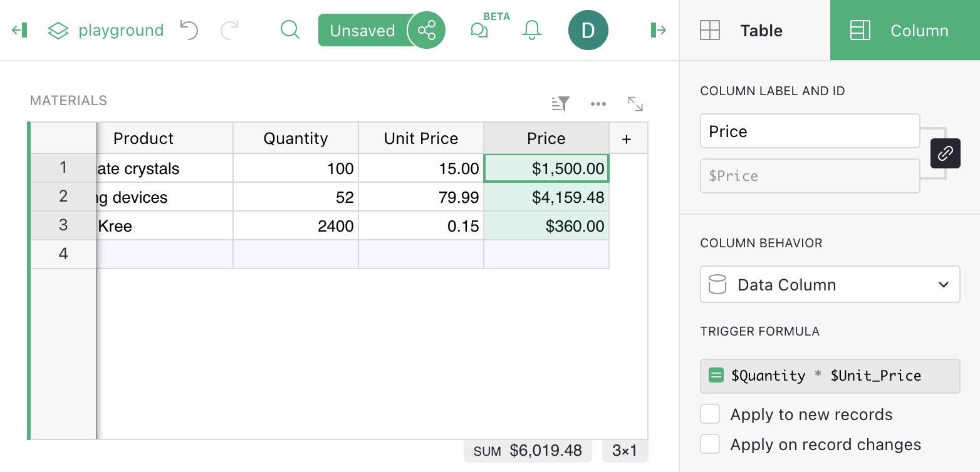Open the playground document menu
The height and width of the screenshot is (472, 980).
(x=107, y=30)
